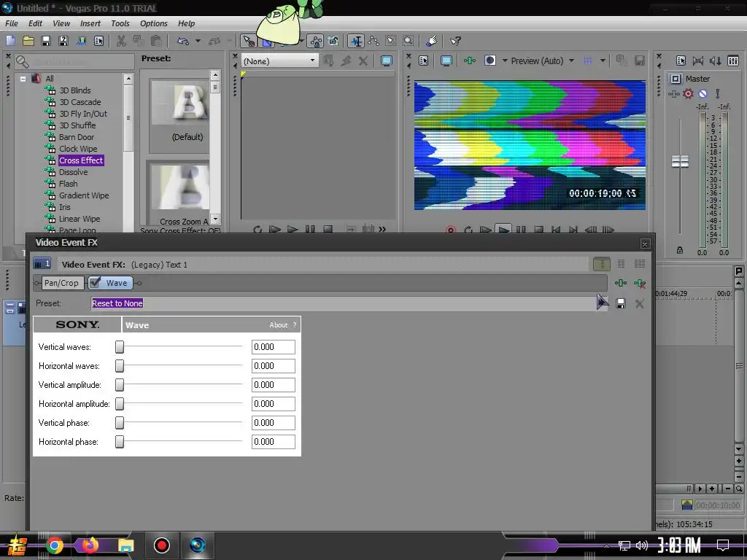Screen dimensions: 747x560
Task: Open split screen view dropdown arrow
Action: 505,61
